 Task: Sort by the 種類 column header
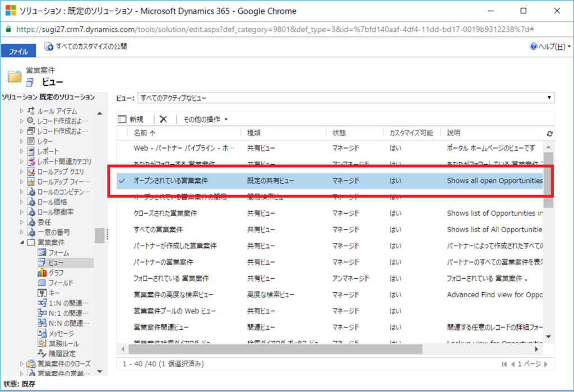(x=254, y=132)
